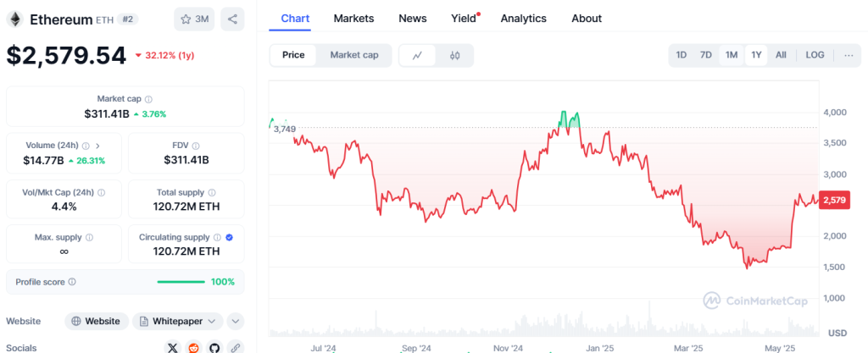This screenshot has width=868, height=353.
Task: Click the share icon button
Action: pyautogui.click(x=233, y=19)
